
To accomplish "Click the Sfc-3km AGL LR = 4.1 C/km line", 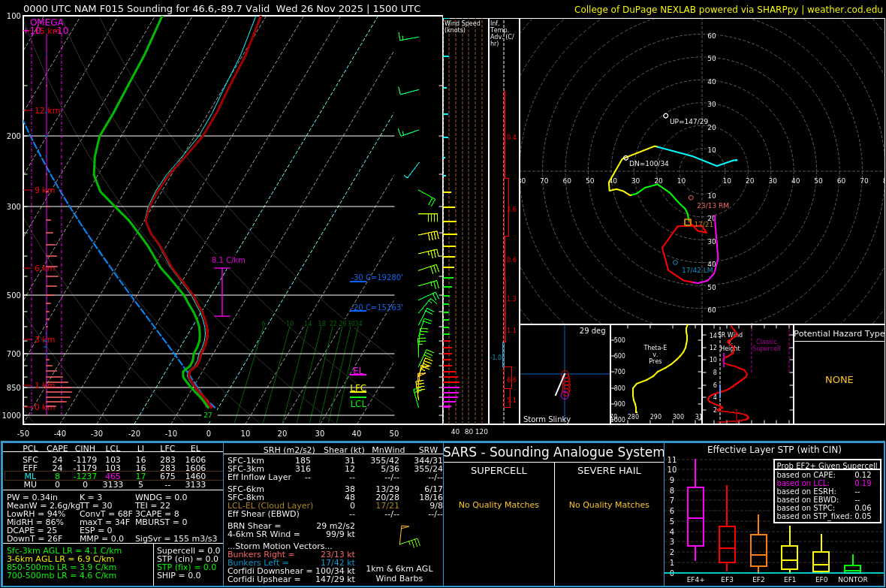I will point(64,550).
